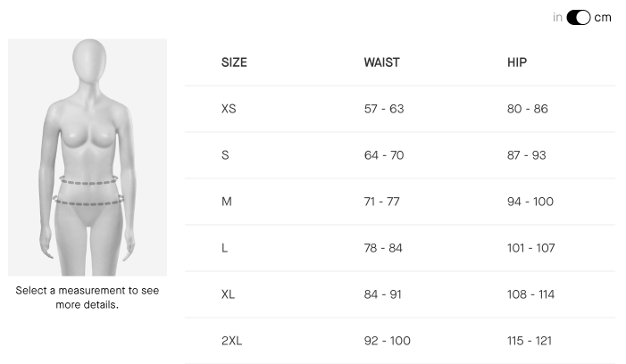Choose the S size row
The height and width of the screenshot is (364, 626).
pos(400,155)
